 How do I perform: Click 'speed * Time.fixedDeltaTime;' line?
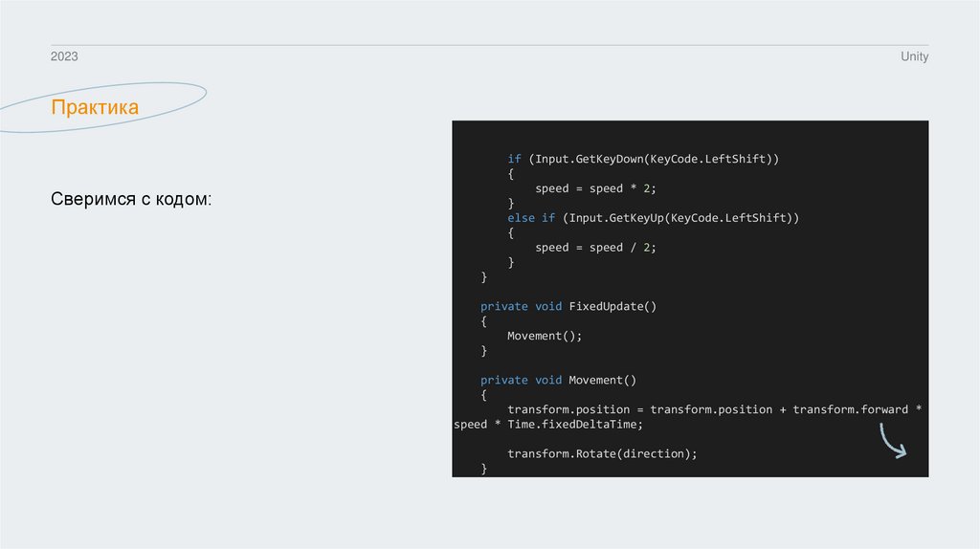coord(548,424)
